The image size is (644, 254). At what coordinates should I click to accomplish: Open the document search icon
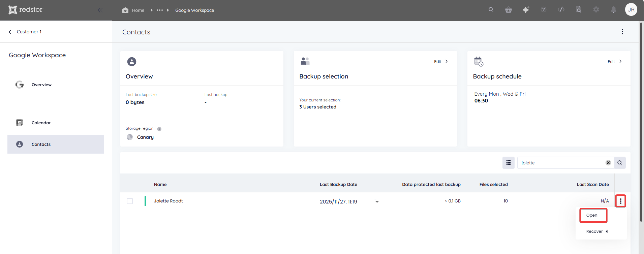579,10
